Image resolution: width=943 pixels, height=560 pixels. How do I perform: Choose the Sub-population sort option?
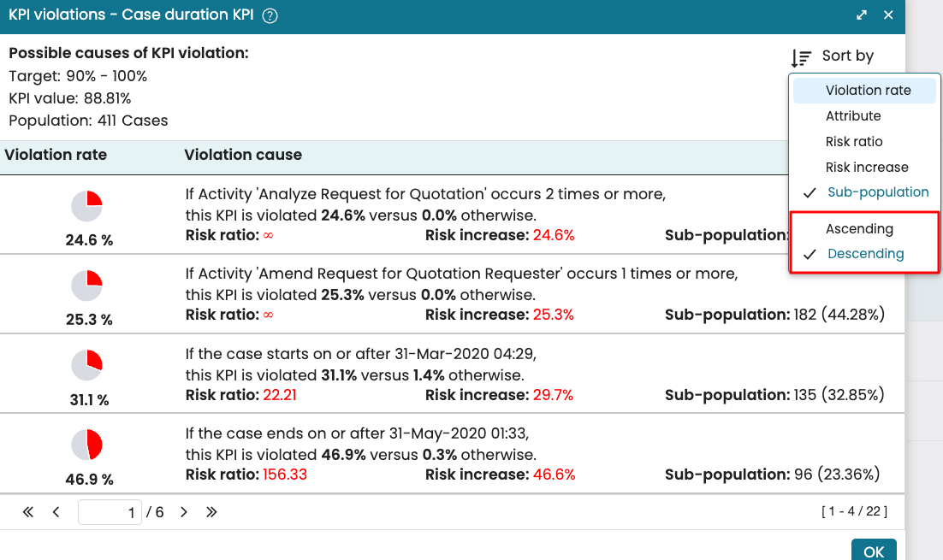pyautogui.click(x=877, y=192)
